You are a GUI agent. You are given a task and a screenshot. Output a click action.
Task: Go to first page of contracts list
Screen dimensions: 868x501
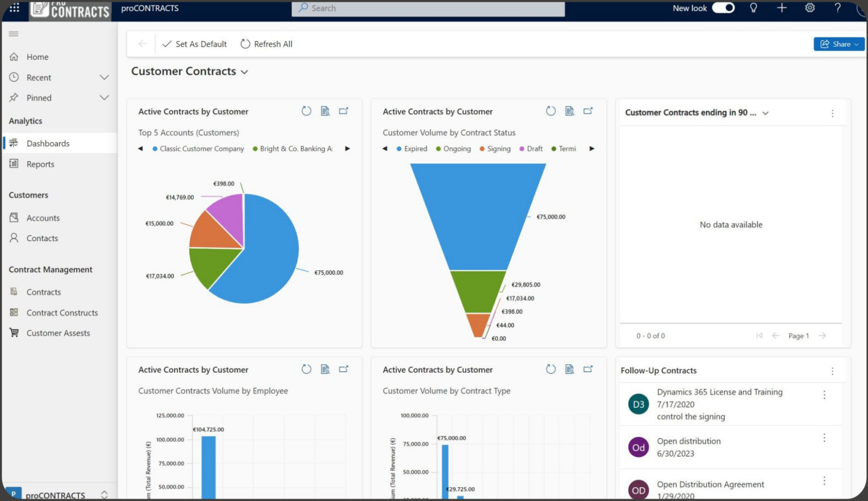pyautogui.click(x=759, y=335)
